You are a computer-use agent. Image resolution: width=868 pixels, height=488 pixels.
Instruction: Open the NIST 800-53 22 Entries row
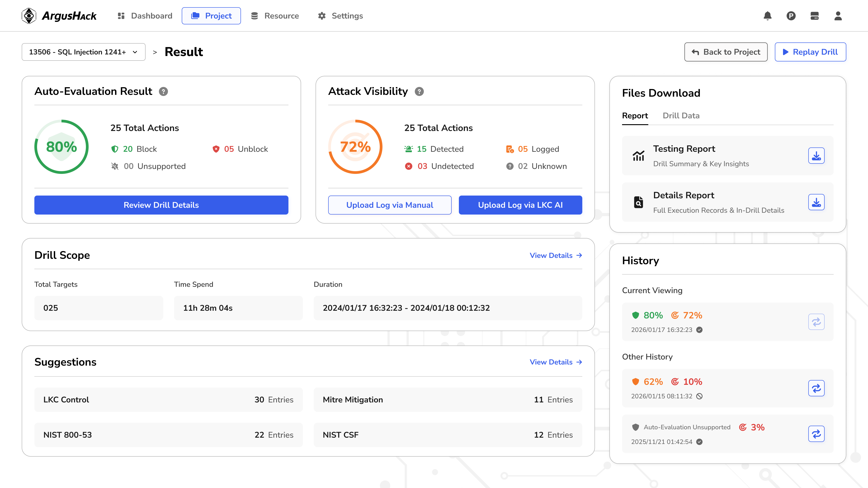(168, 435)
